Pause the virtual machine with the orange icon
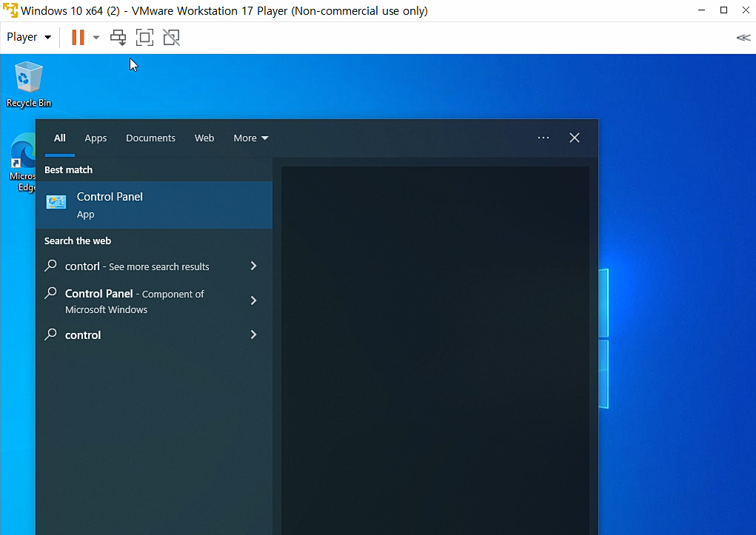 (78, 37)
